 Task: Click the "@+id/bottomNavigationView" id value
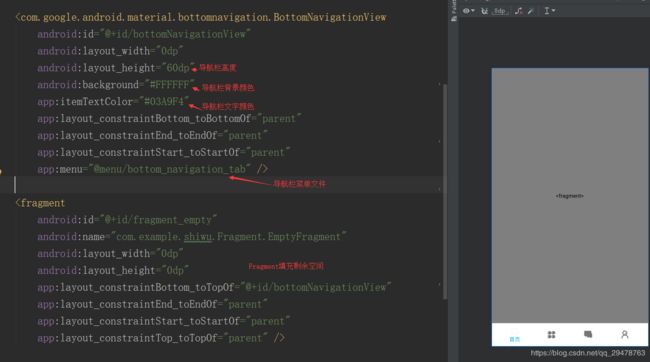tap(175, 34)
